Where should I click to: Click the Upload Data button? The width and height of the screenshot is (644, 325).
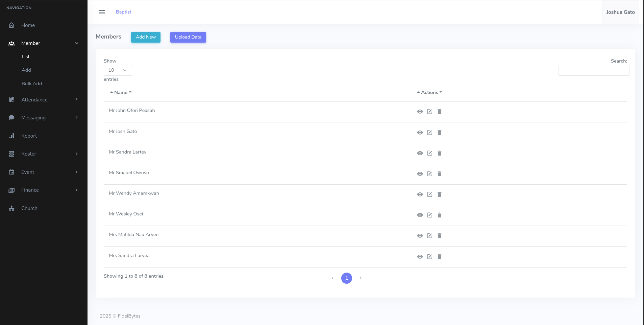pyautogui.click(x=188, y=37)
